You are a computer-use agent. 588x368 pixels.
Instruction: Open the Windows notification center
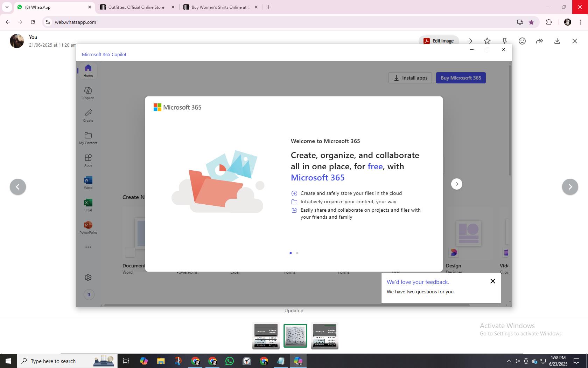click(576, 361)
